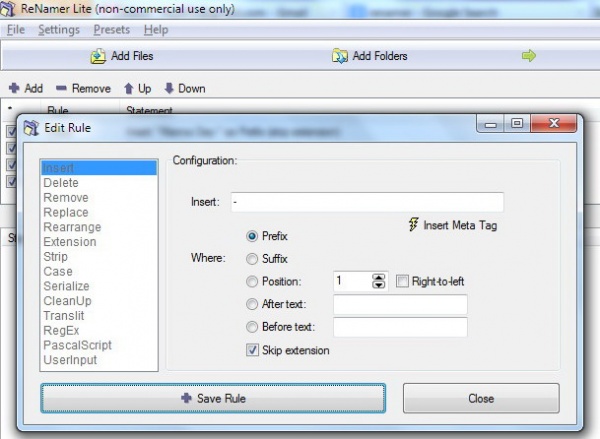Viewport: 600px width, 439px height.
Task: Click the Save Rule button
Action: [x=213, y=398]
